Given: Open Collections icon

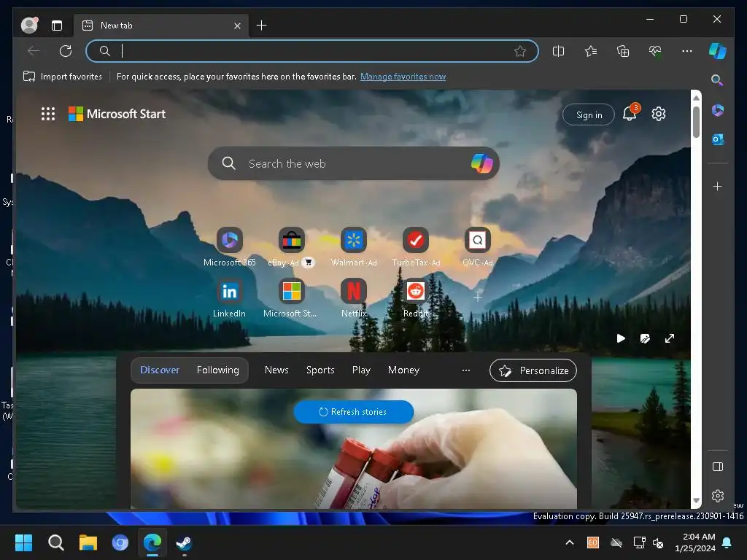Looking at the screenshot, I should 623,51.
